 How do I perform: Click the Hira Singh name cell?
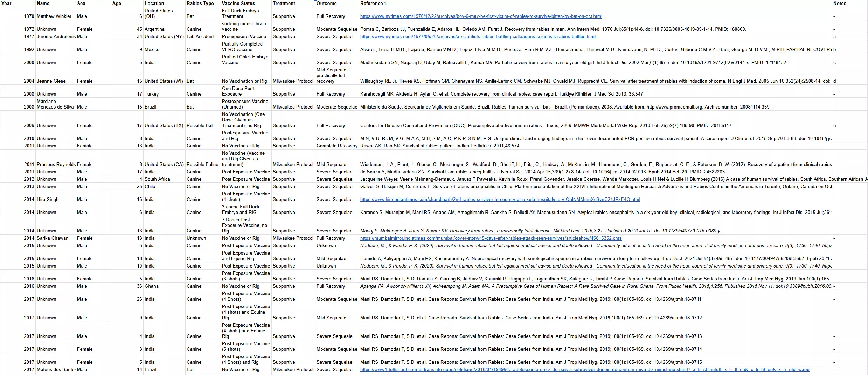point(55,197)
